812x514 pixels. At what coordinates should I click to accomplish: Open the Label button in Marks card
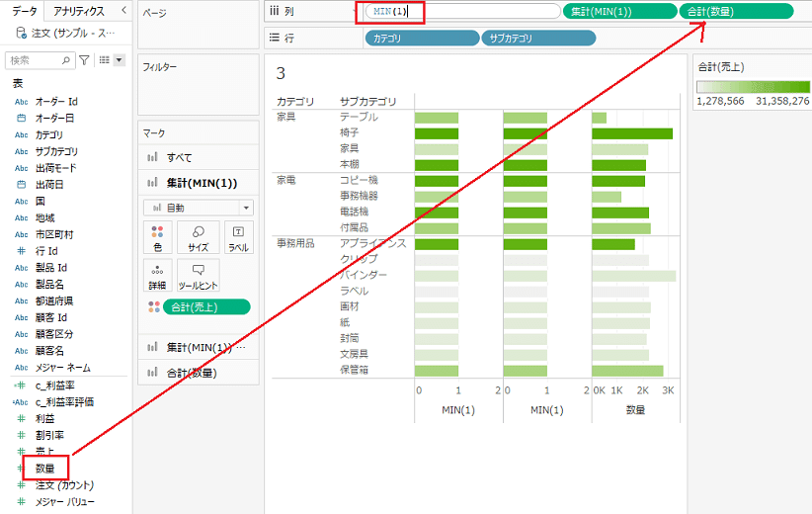(x=238, y=237)
